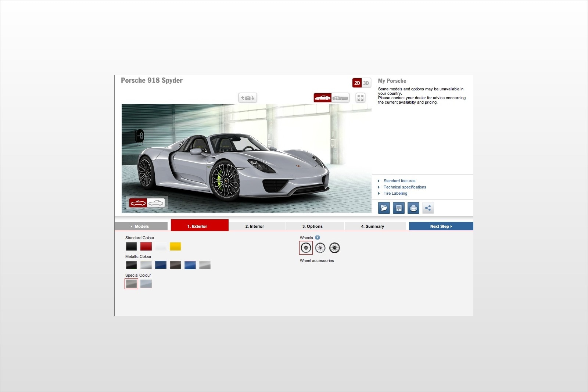588x392 pixels.
Task: Choose the second silver wheel design
Action: tap(320, 248)
